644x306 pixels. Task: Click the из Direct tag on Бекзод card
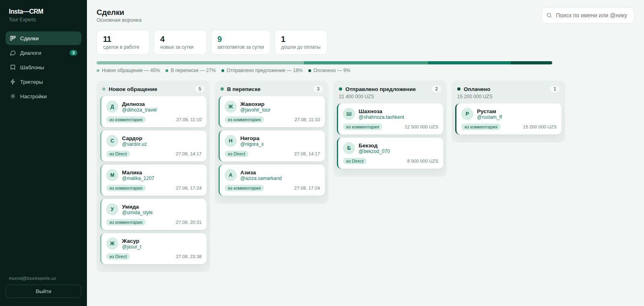pyautogui.click(x=355, y=161)
